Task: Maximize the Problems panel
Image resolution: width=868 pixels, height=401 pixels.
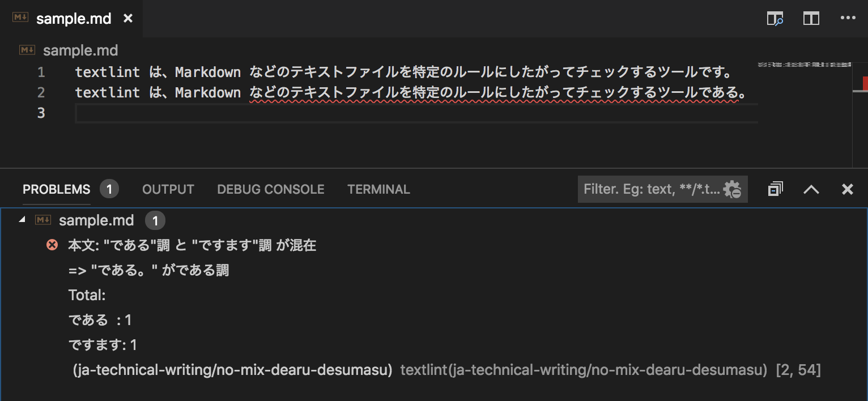Action: (811, 189)
